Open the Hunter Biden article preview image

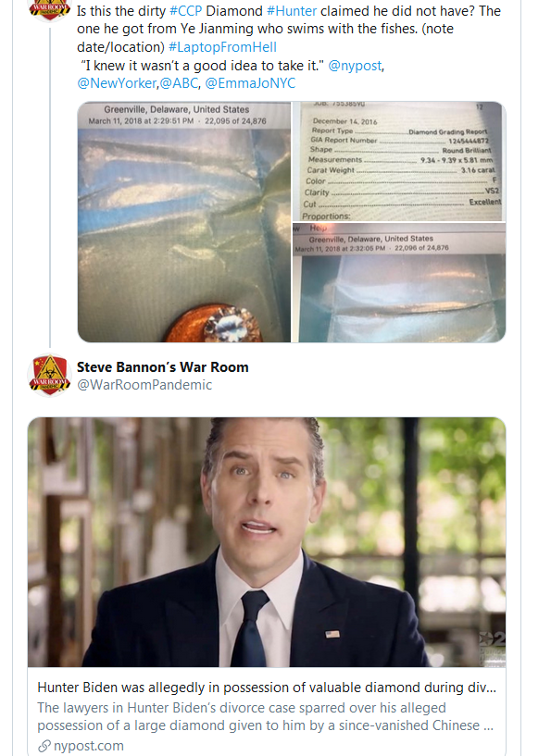pyautogui.click(x=267, y=542)
